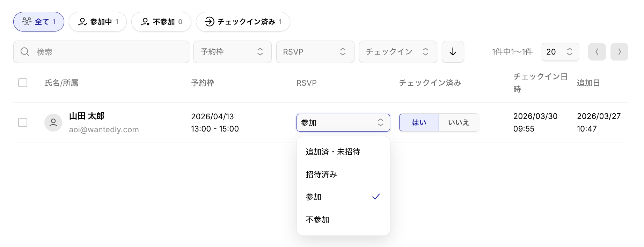Click the sort direction down-arrow icon

[453, 52]
